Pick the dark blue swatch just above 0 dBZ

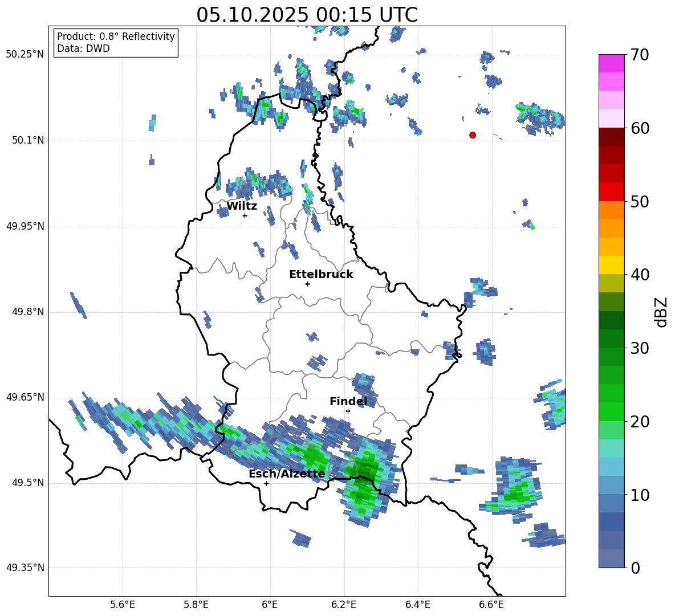point(611,558)
